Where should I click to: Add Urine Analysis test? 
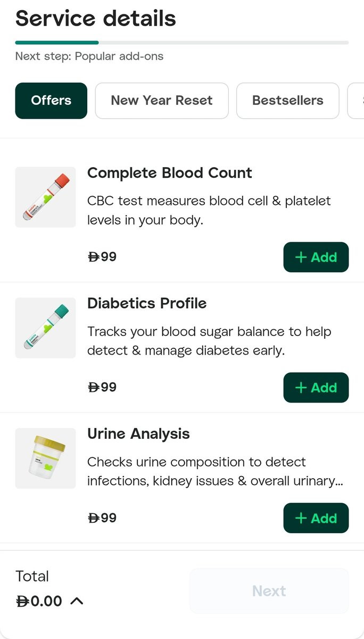pyautogui.click(x=316, y=518)
